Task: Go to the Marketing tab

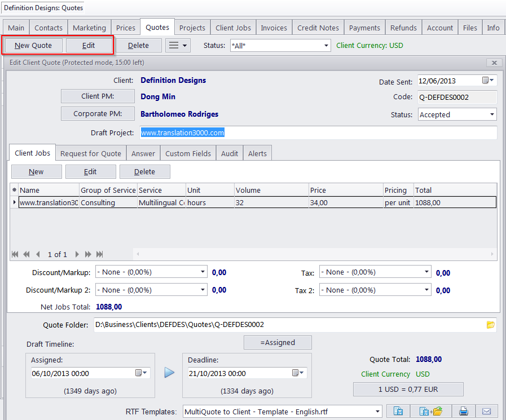Action: (89, 28)
